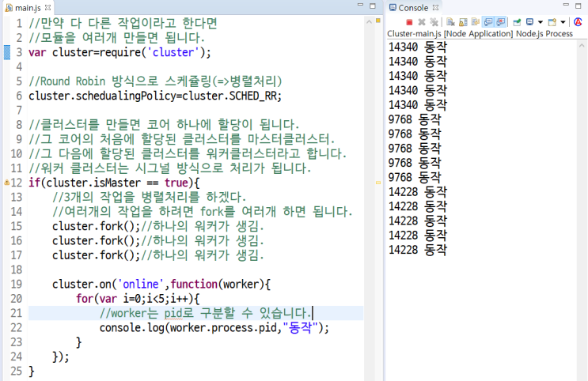This screenshot has width=588, height=381.
Task: Click the comment on line 2
Action: 116,37
